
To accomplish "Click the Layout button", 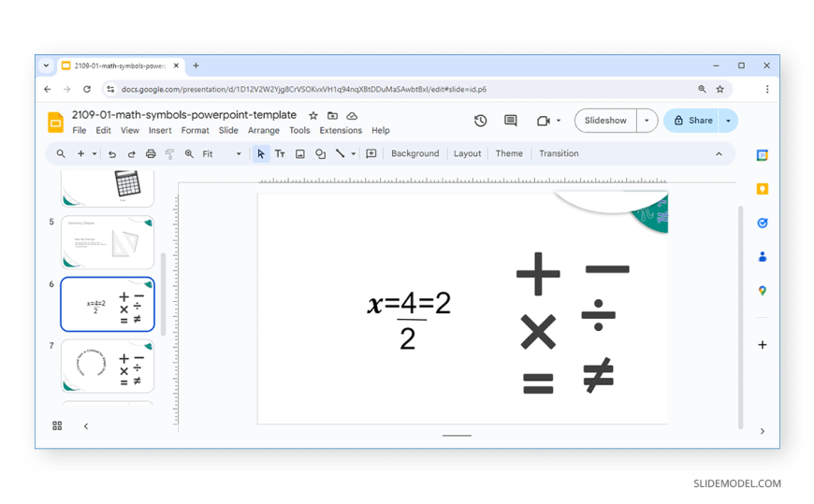I will pyautogui.click(x=467, y=153).
